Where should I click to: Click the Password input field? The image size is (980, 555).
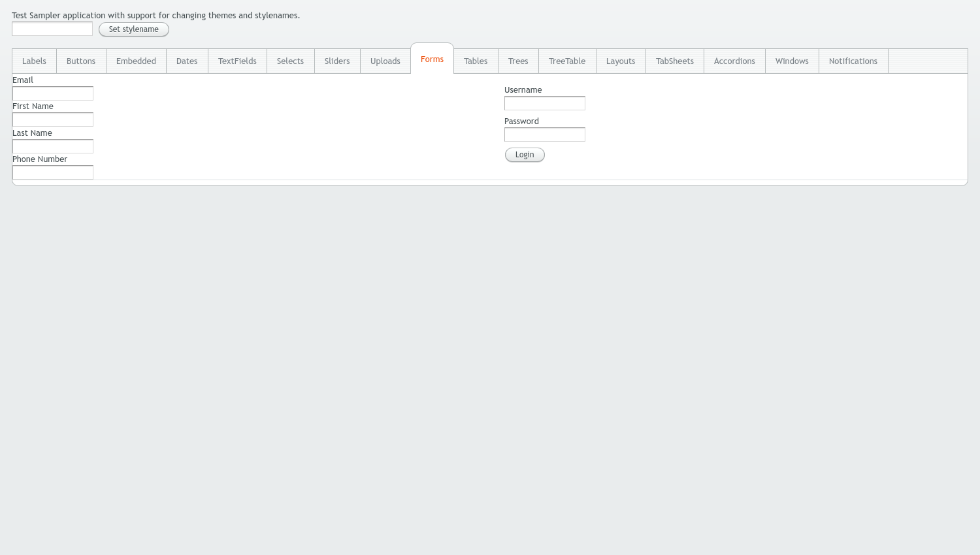(545, 135)
